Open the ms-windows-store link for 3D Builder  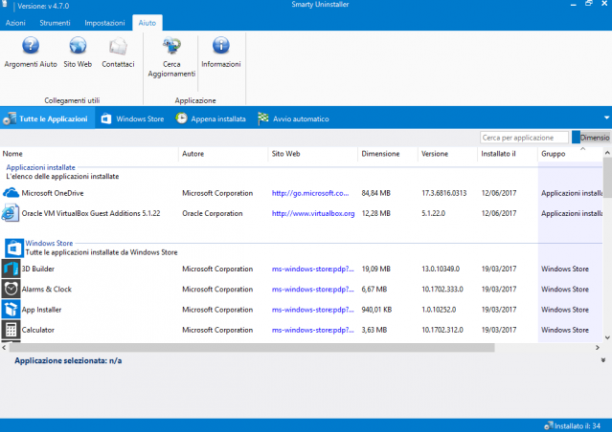[x=313, y=269]
